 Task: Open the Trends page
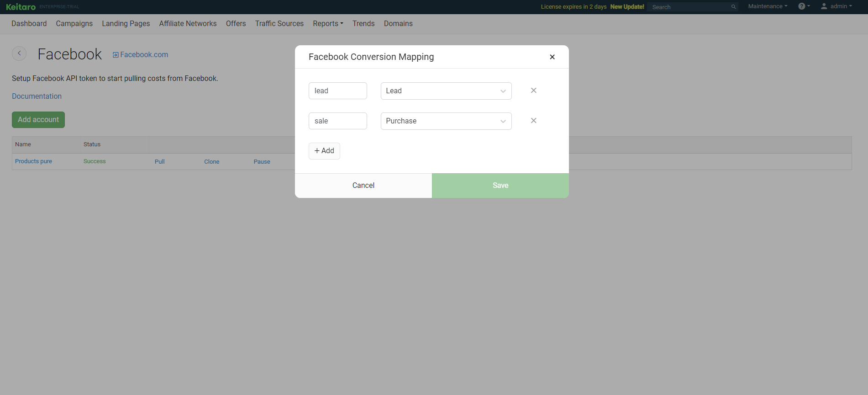363,24
